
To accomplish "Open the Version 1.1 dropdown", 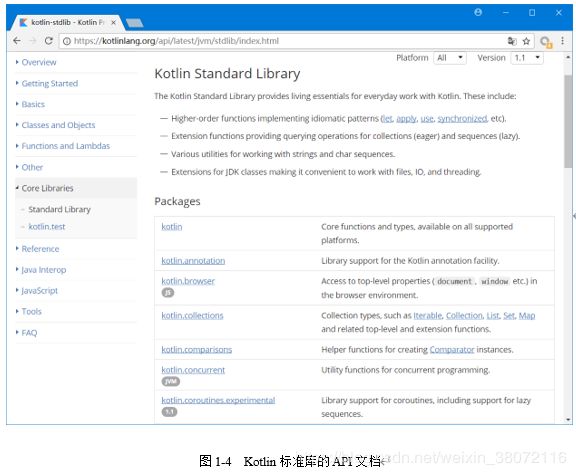I will tap(527, 58).
